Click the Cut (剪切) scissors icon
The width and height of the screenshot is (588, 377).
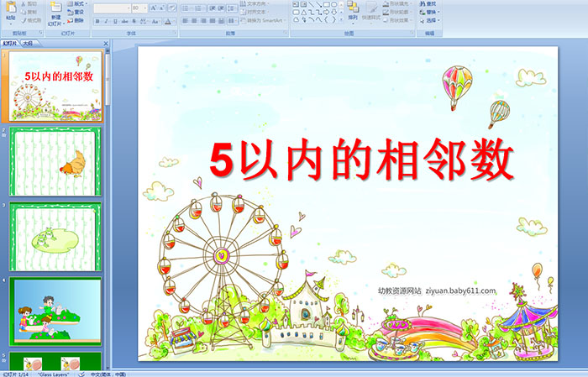pos(24,3)
